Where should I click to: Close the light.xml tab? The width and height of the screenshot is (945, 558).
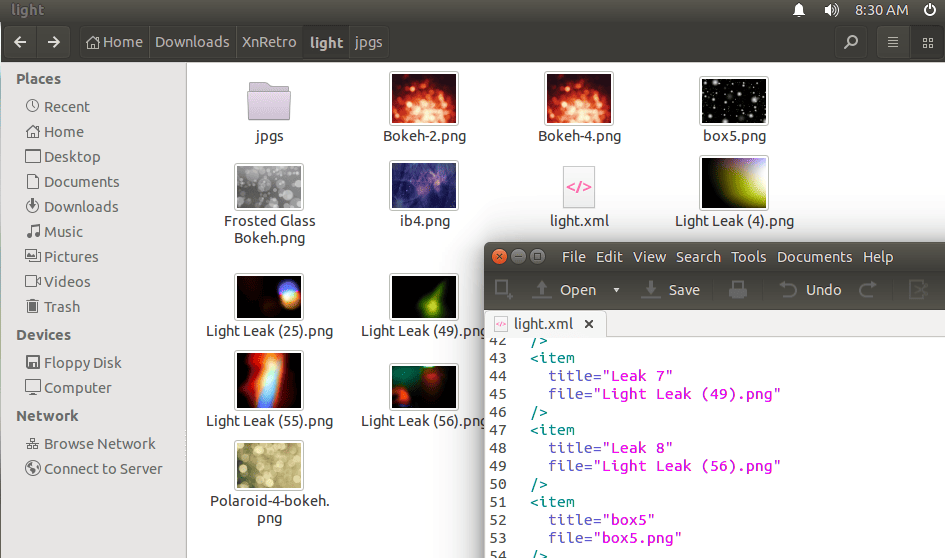tap(589, 324)
